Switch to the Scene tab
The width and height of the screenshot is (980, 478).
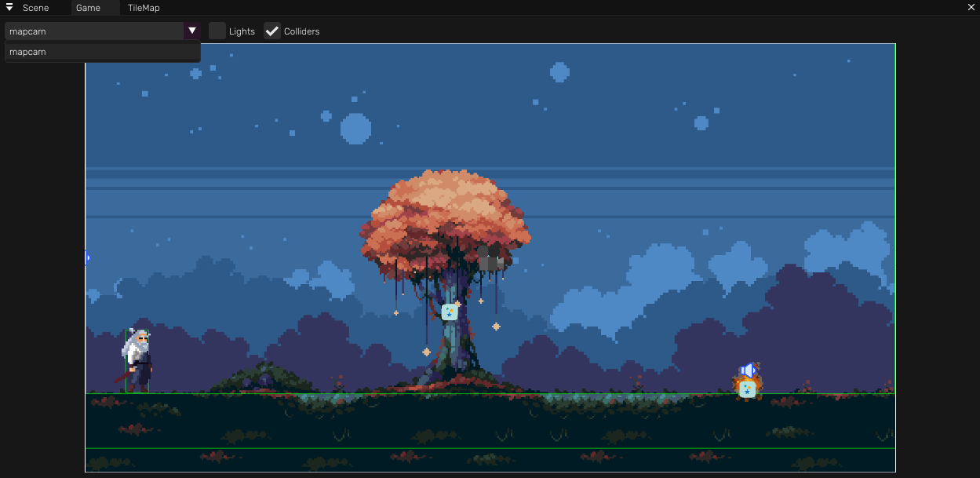click(x=35, y=8)
